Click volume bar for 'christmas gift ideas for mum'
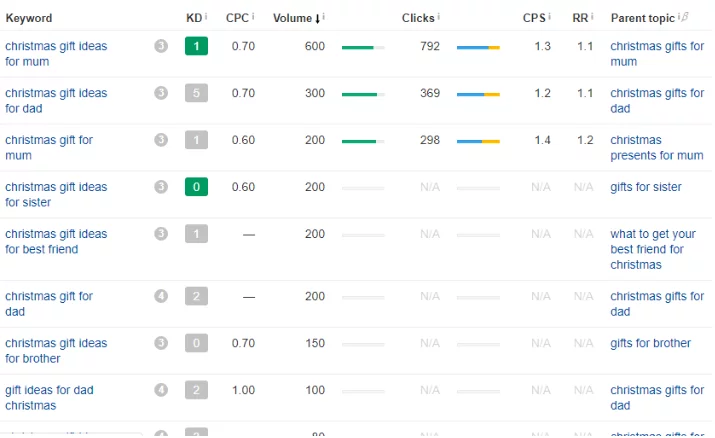Screen dimensions: 715x438 click(363, 47)
